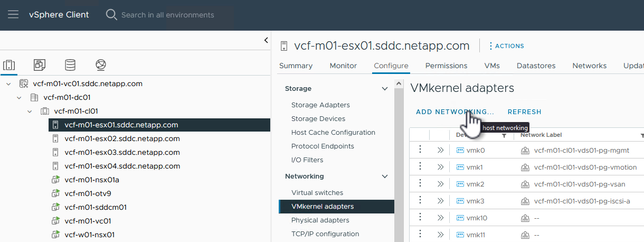Select the VMs and Templates inventory icon

[39, 65]
